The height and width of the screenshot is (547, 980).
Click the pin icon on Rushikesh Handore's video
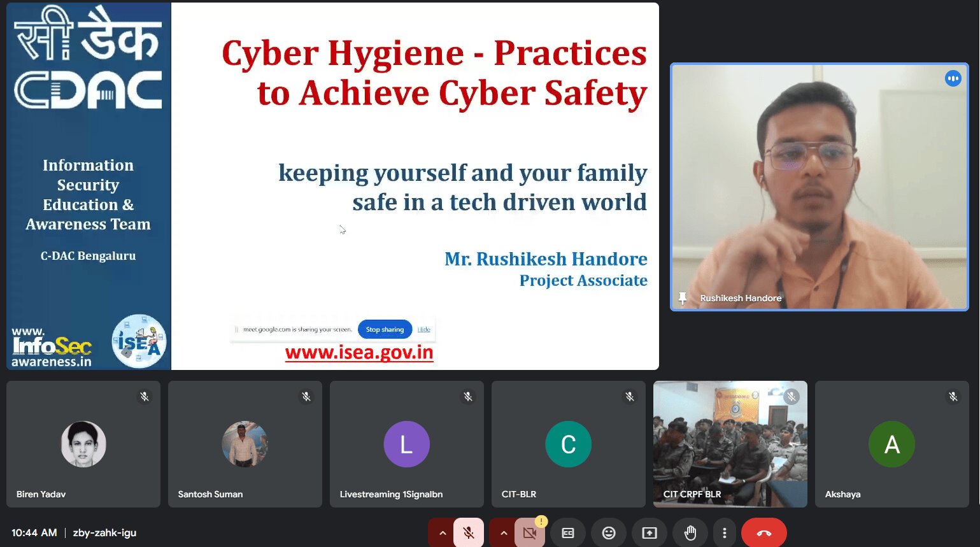(683, 298)
